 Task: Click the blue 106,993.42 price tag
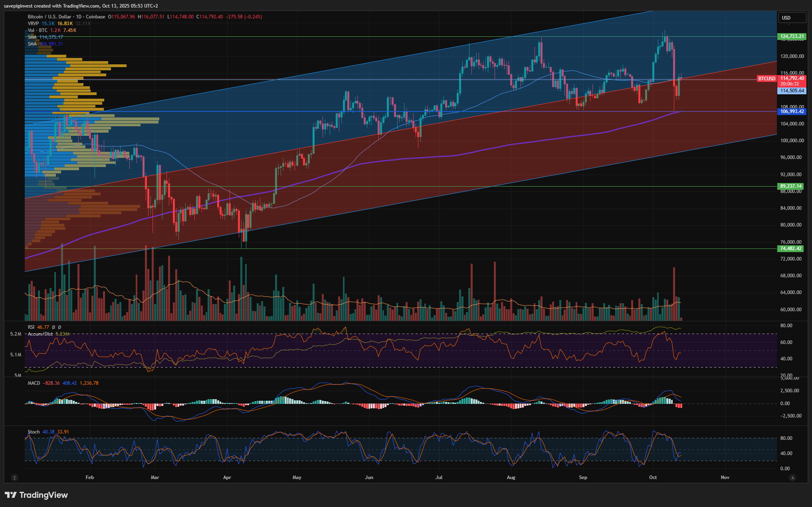(792, 111)
